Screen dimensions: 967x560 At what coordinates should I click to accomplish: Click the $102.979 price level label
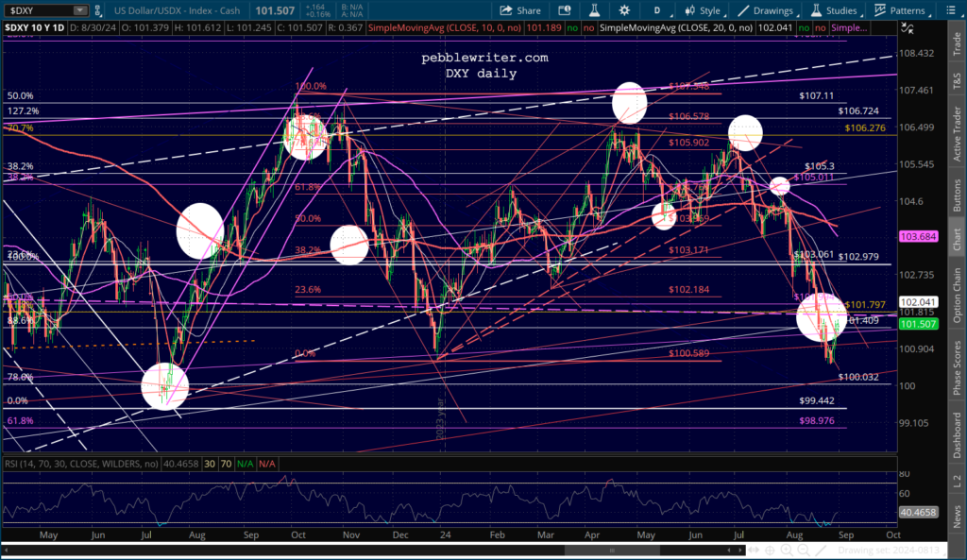(x=858, y=257)
